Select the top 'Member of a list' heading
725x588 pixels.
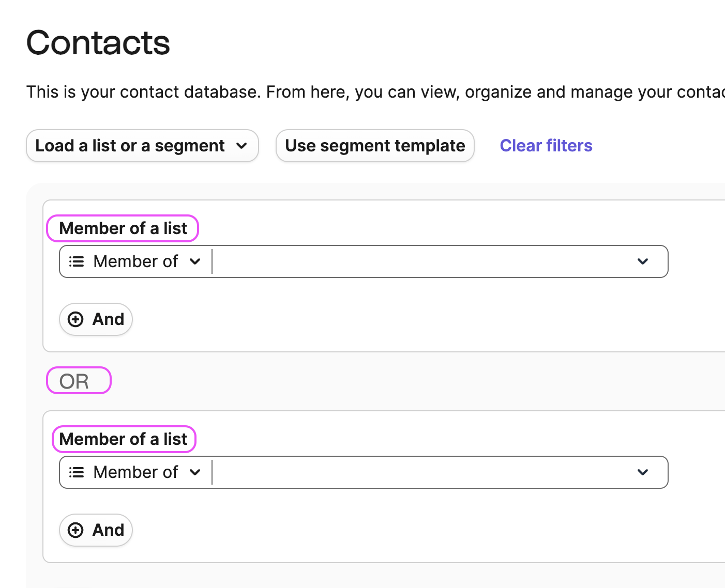pos(123,228)
